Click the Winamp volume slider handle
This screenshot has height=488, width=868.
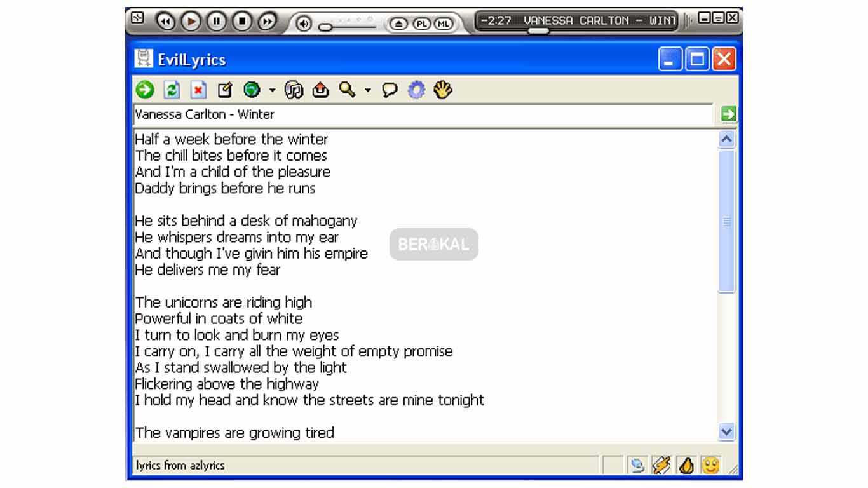[325, 27]
